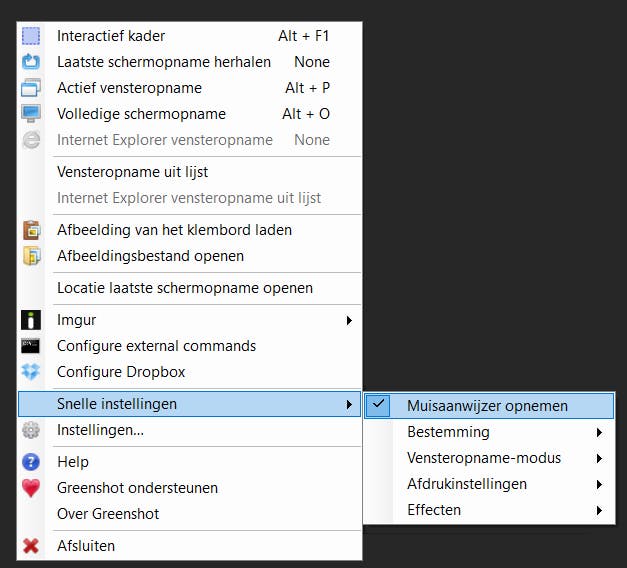
Task: Click the Volledige schermopname monitor icon
Action: 31,114
